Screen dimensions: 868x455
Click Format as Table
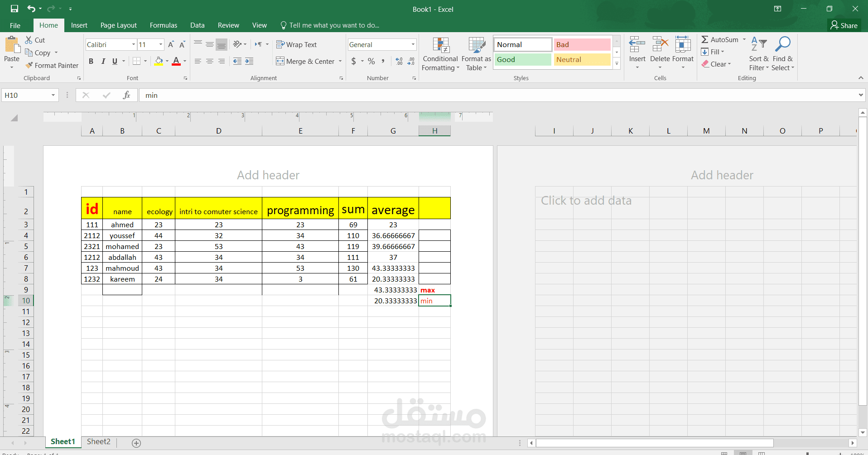[476, 54]
